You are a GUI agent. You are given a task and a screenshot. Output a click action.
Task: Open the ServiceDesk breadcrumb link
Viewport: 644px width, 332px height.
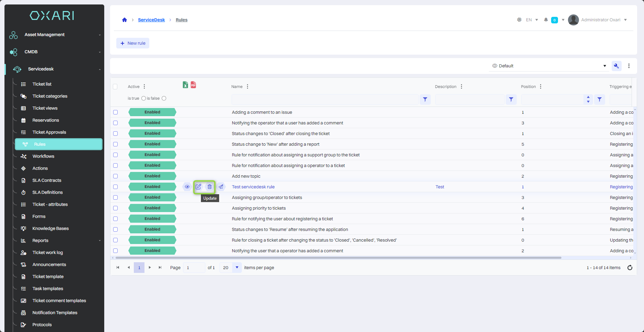151,20
